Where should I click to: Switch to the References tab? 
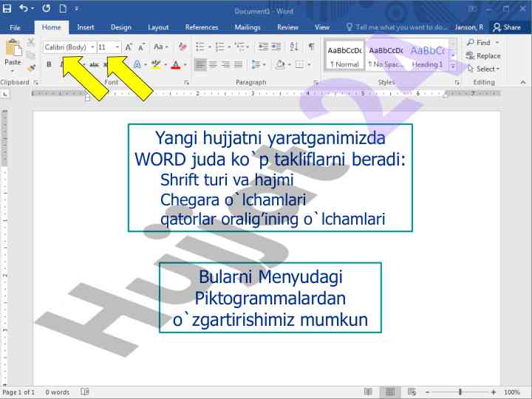pyautogui.click(x=202, y=27)
